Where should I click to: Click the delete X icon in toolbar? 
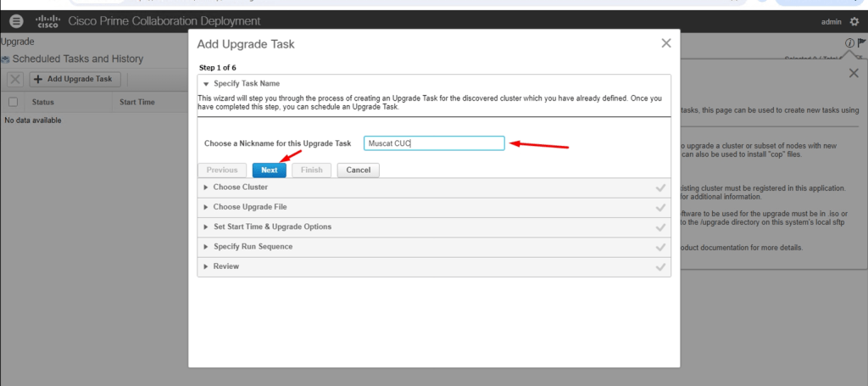tap(15, 79)
